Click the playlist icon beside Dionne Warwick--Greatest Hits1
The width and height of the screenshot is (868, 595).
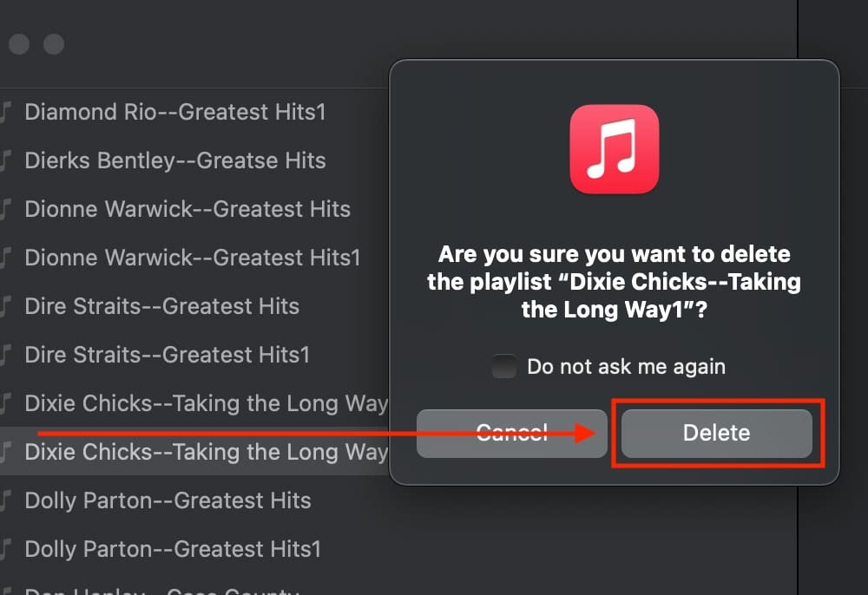pos(5,258)
